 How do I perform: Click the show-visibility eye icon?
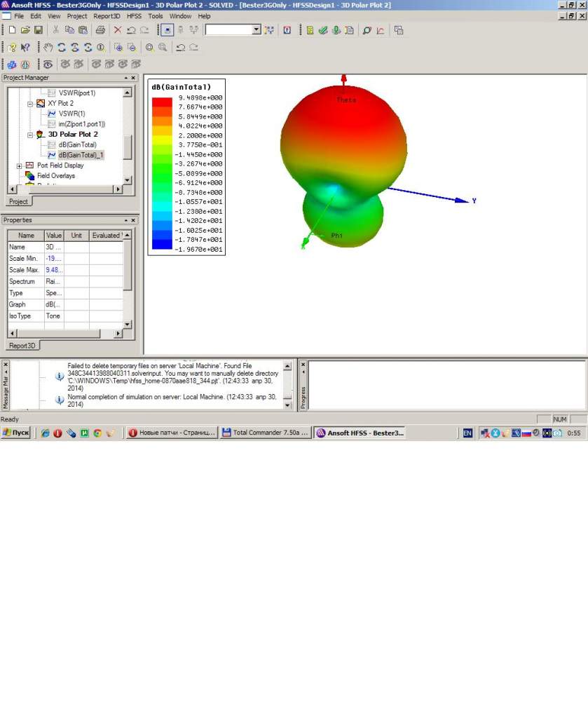click(48, 64)
